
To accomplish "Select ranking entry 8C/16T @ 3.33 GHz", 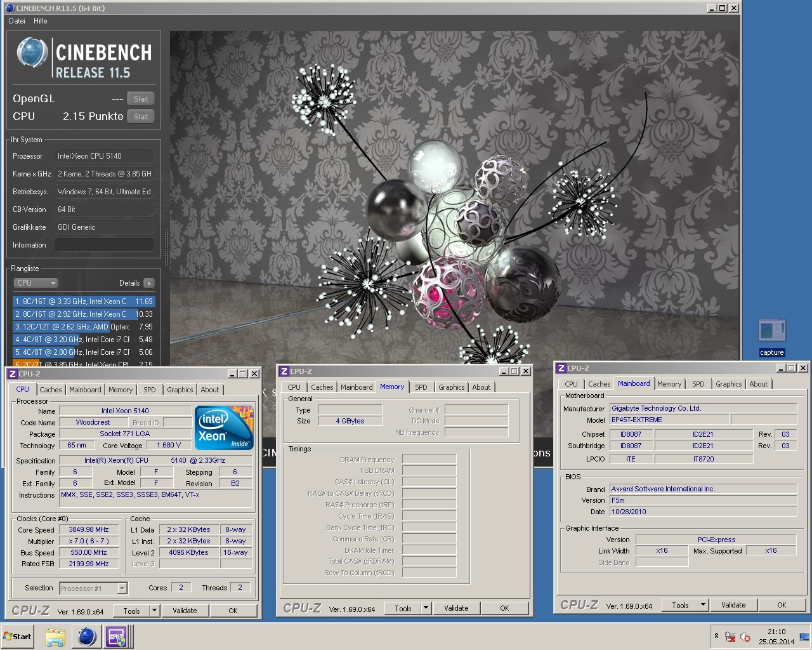I will point(83,302).
